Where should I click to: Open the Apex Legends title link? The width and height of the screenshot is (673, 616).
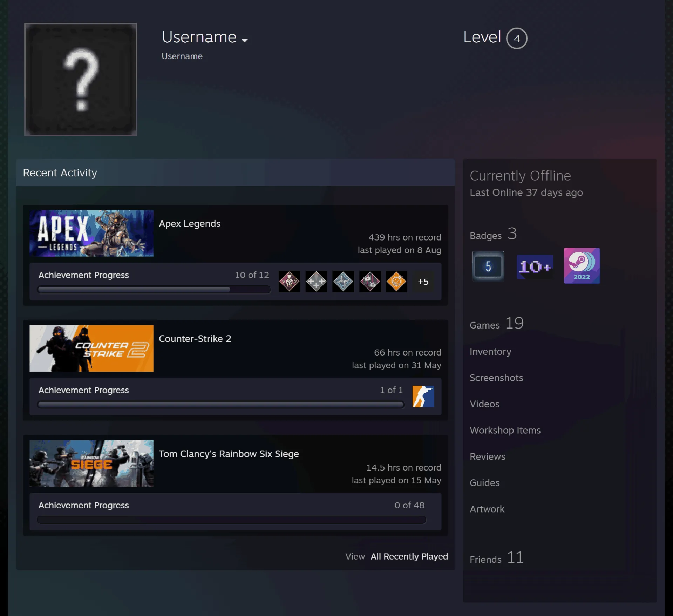(x=190, y=224)
